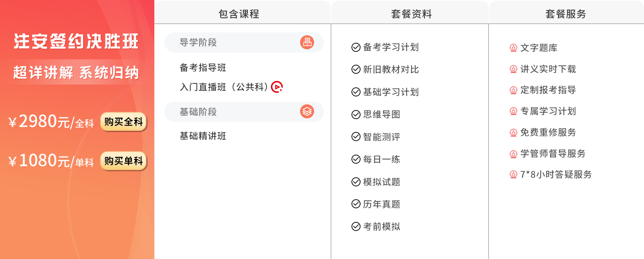
Task: Click the badge icon beside 7*8小时答疑服务
Action: pyautogui.click(x=513, y=174)
